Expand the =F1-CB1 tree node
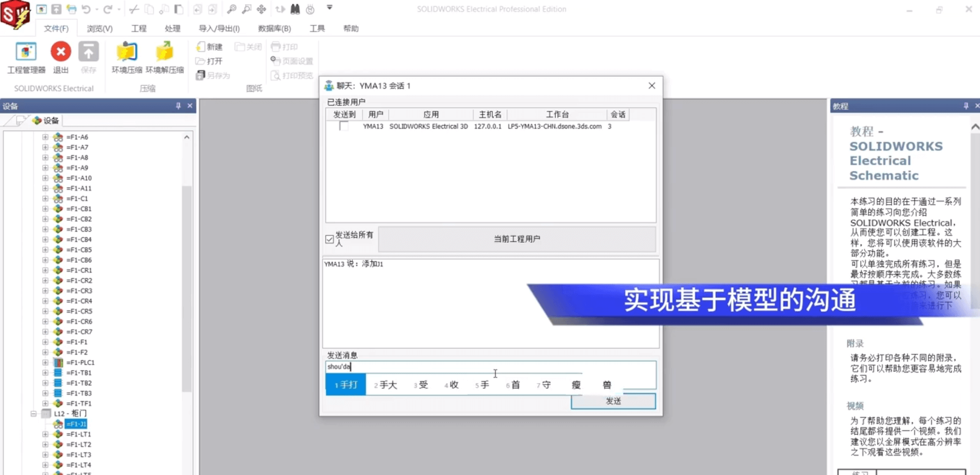 click(x=45, y=209)
